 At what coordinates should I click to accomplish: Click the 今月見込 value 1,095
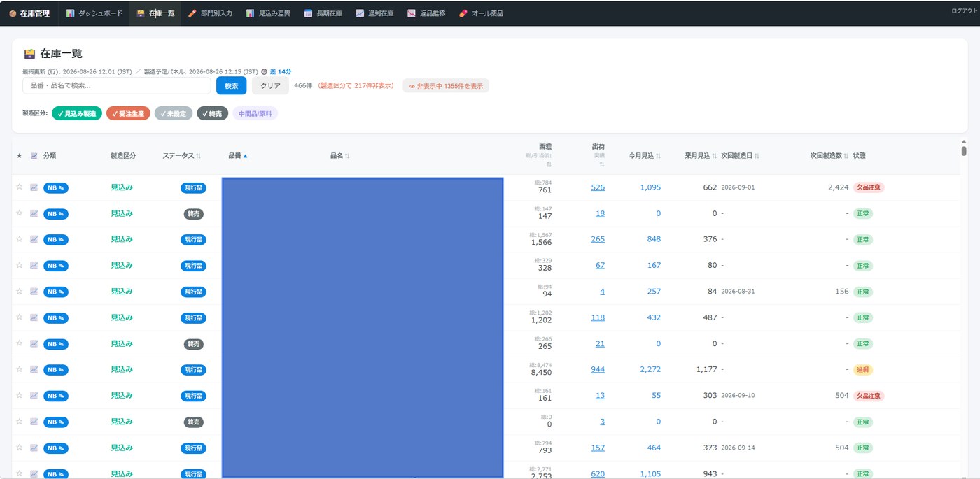[650, 187]
